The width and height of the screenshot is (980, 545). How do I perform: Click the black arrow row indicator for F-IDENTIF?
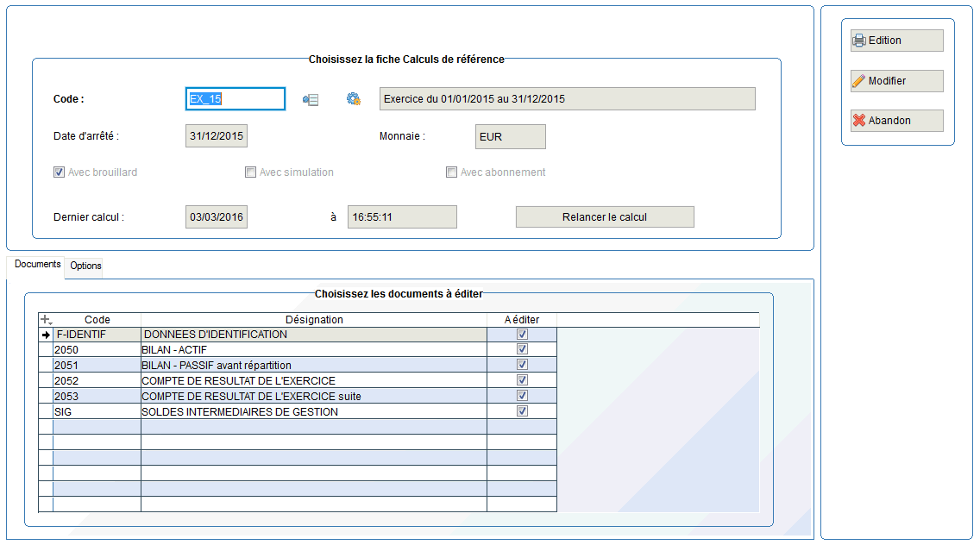(47, 335)
